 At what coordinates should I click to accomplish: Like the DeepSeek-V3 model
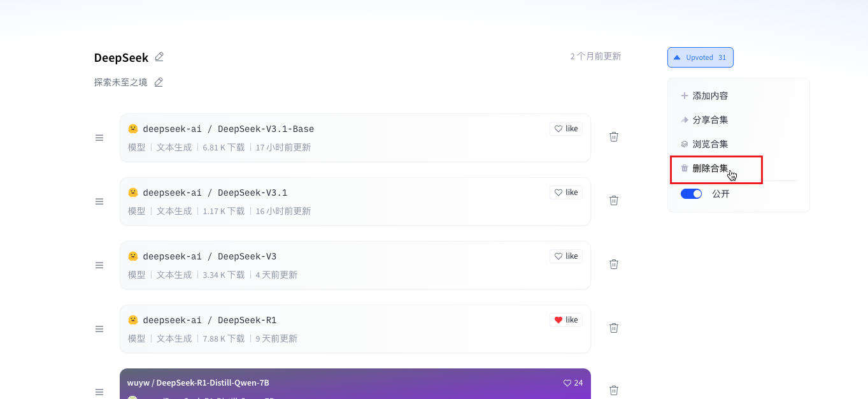click(566, 256)
